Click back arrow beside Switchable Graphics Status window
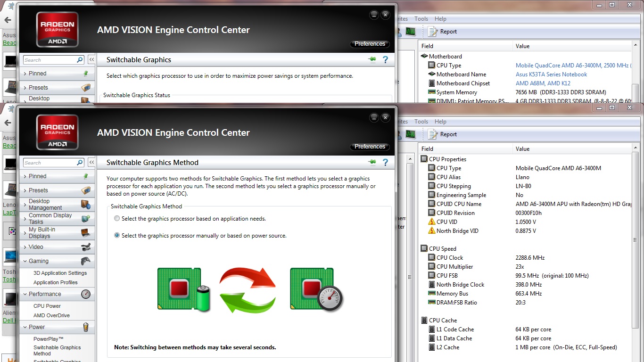Viewport: 644px width, 362px height. [x=8, y=20]
